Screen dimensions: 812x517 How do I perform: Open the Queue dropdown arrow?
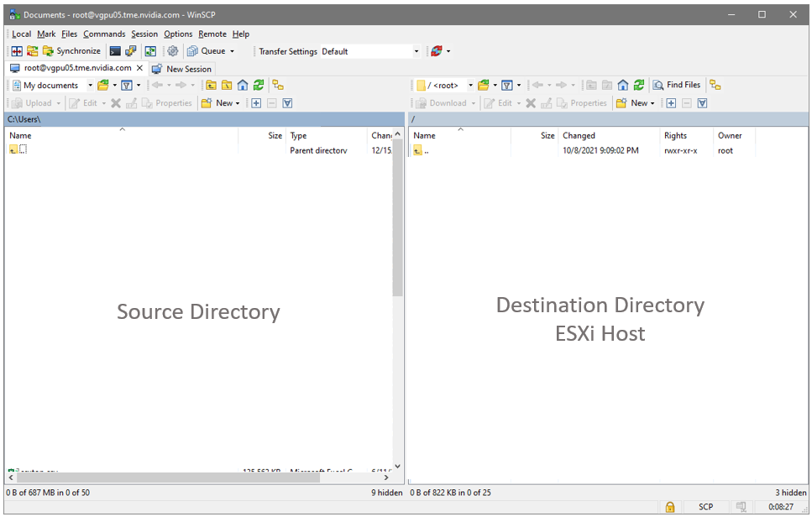(x=232, y=51)
